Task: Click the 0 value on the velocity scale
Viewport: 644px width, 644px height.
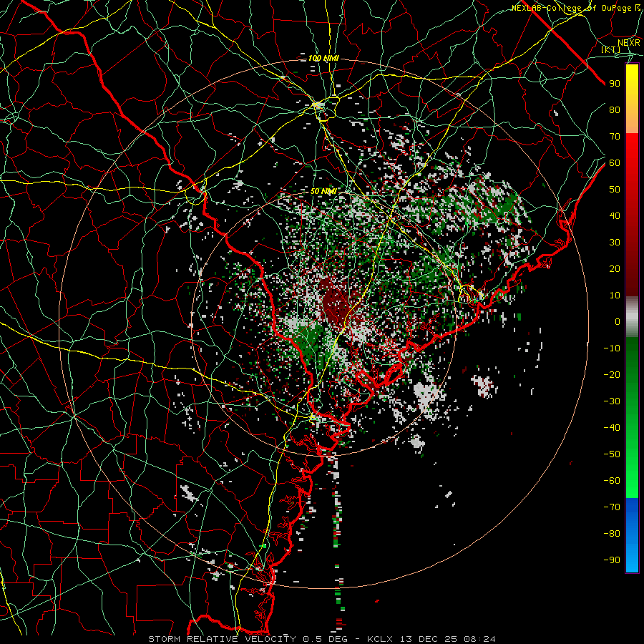Action: coord(618,321)
